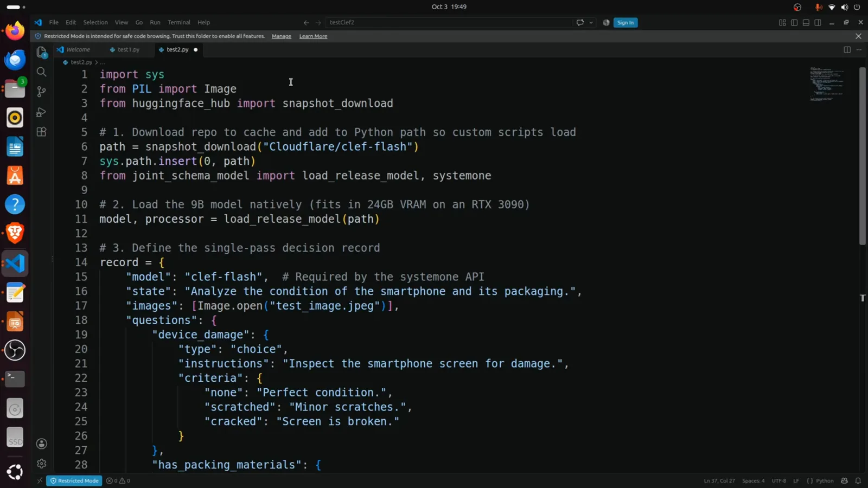The width and height of the screenshot is (868, 488).
Task: Open the Run and Debug view
Action: click(x=41, y=112)
